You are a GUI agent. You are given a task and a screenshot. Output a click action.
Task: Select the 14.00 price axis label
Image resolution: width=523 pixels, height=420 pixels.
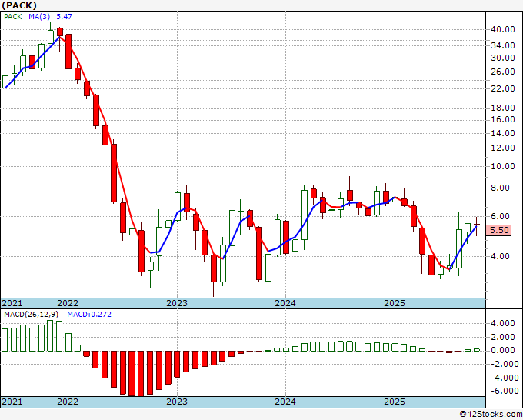click(503, 133)
